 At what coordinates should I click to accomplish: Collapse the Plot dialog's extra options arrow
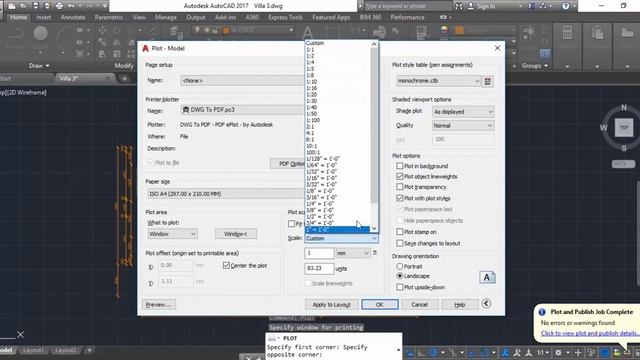tap(486, 304)
